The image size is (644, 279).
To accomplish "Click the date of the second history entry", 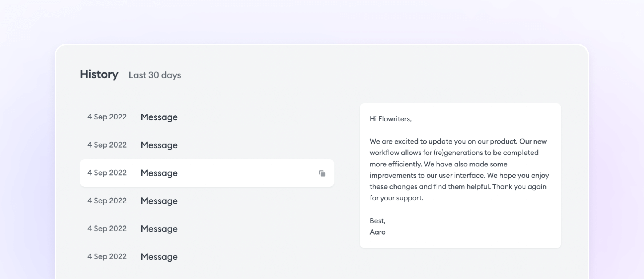I will pyautogui.click(x=107, y=145).
